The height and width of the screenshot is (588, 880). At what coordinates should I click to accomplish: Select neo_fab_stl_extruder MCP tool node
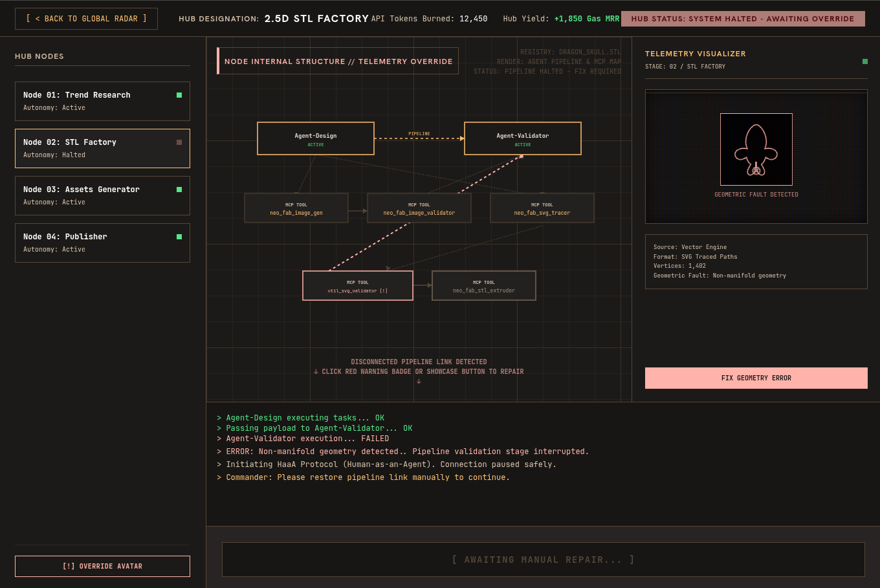pos(484,286)
